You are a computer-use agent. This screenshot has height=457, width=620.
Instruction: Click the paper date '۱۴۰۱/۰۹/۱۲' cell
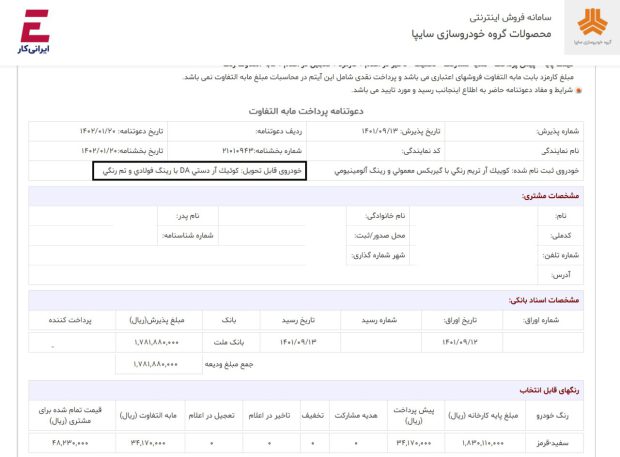click(460, 342)
